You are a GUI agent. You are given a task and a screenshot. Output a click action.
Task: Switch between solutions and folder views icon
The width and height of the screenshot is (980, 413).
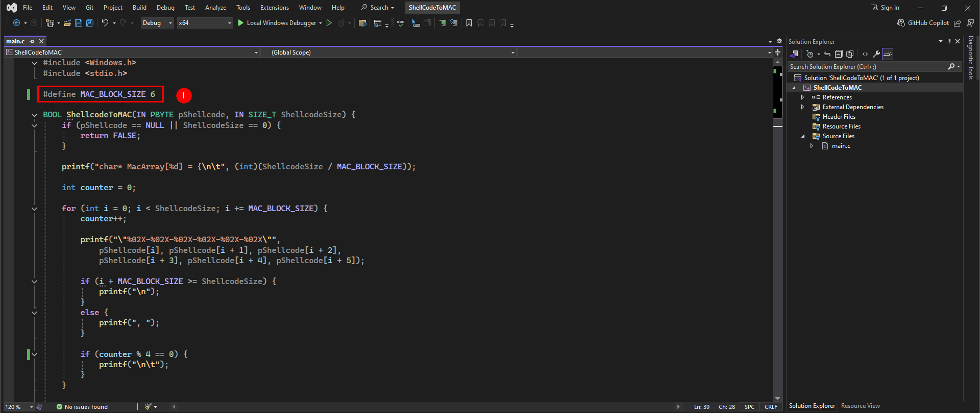[794, 54]
